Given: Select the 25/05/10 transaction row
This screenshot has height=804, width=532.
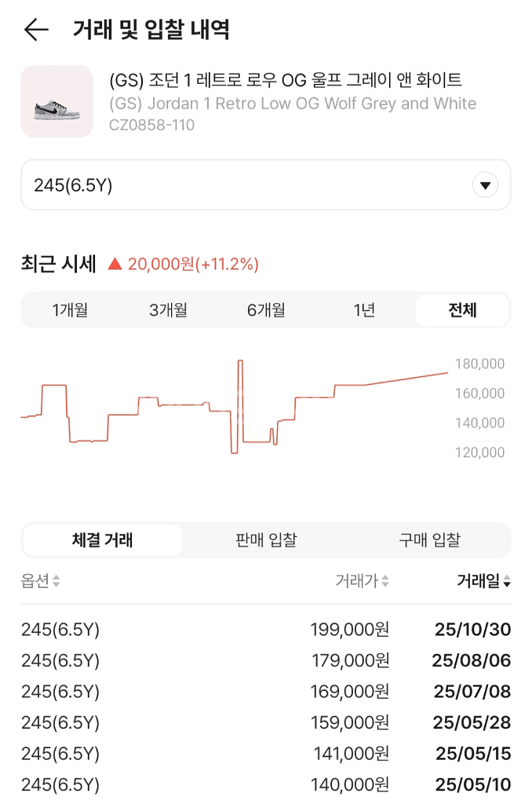Looking at the screenshot, I should tap(266, 784).
